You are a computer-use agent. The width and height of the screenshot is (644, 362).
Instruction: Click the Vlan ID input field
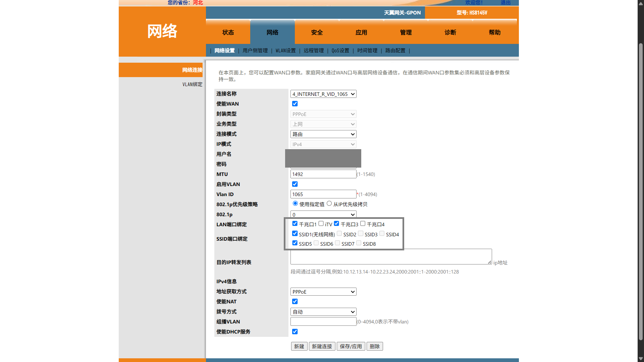323,194
